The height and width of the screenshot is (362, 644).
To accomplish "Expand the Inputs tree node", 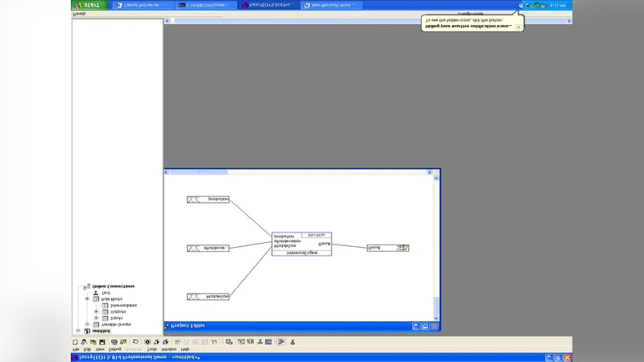I will click(x=96, y=318).
